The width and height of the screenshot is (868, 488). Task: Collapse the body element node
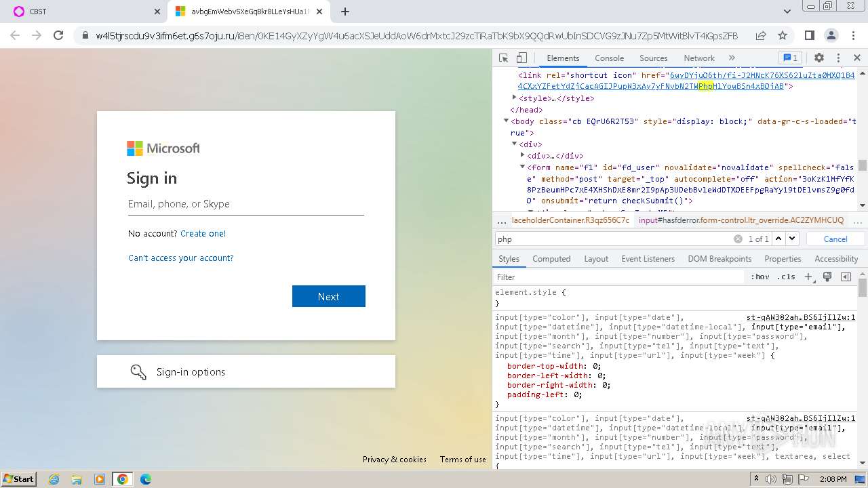[506, 121]
